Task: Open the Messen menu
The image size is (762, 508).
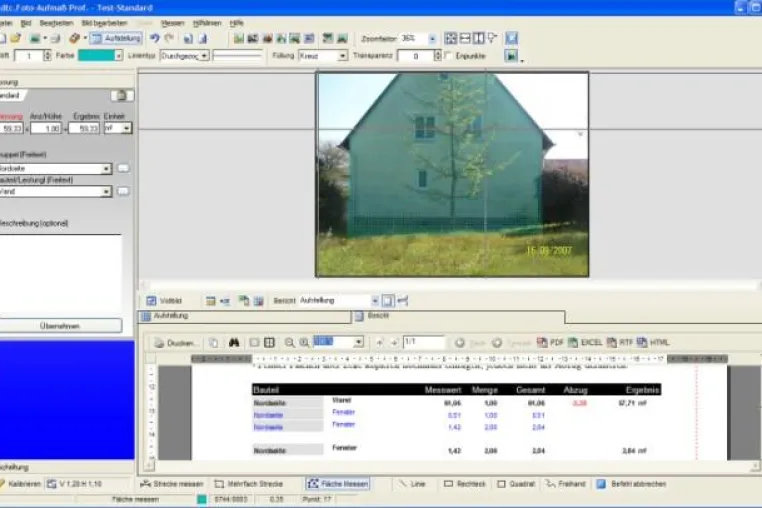Action: (x=173, y=23)
